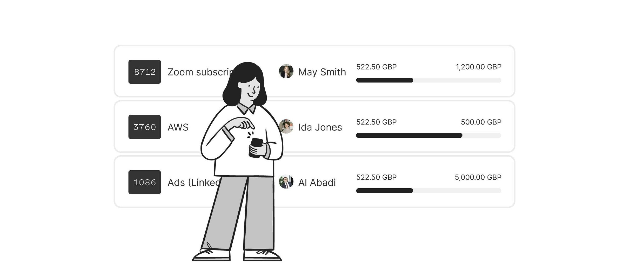Click the Ads spending progress bar
The image size is (644, 271).
[x=428, y=191]
